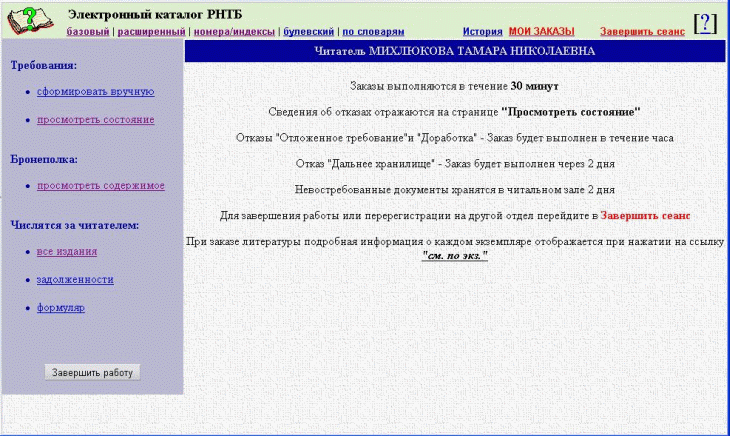Open сформировать вручную requirement link

coord(95,92)
